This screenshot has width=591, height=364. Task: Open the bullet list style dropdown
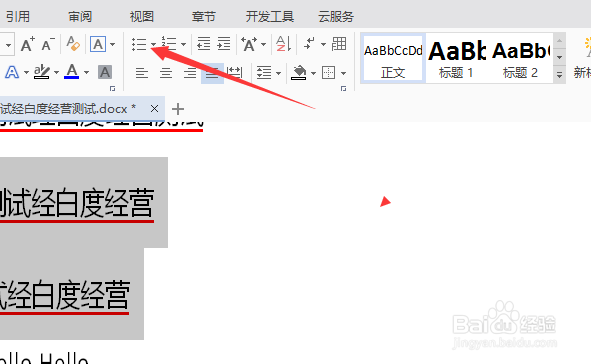[153, 44]
